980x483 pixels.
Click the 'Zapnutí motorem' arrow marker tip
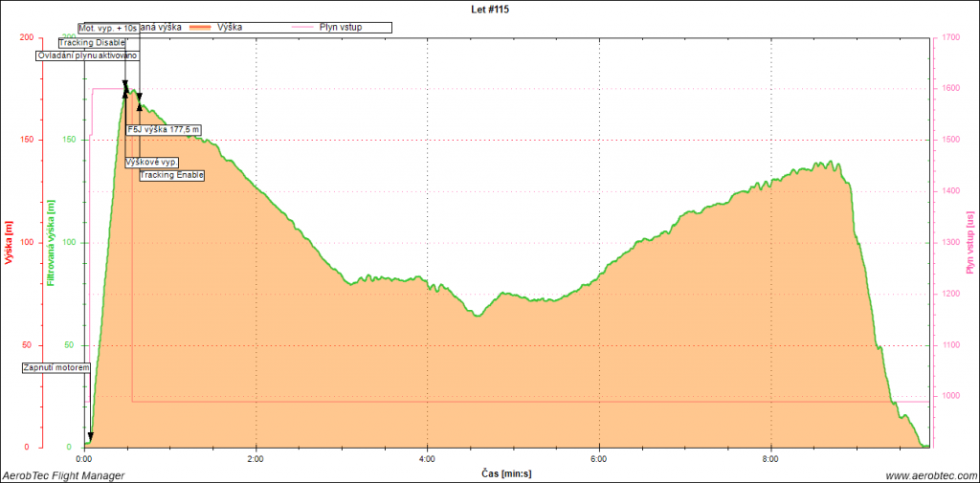(x=91, y=438)
